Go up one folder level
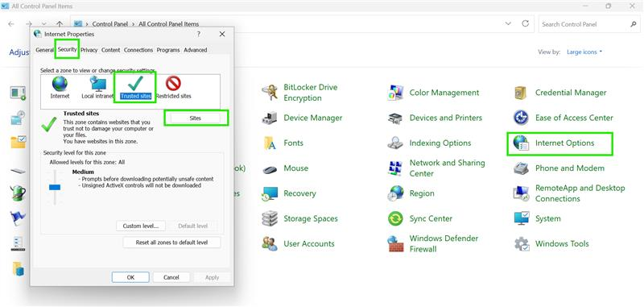The image size is (644, 307). pos(60,24)
